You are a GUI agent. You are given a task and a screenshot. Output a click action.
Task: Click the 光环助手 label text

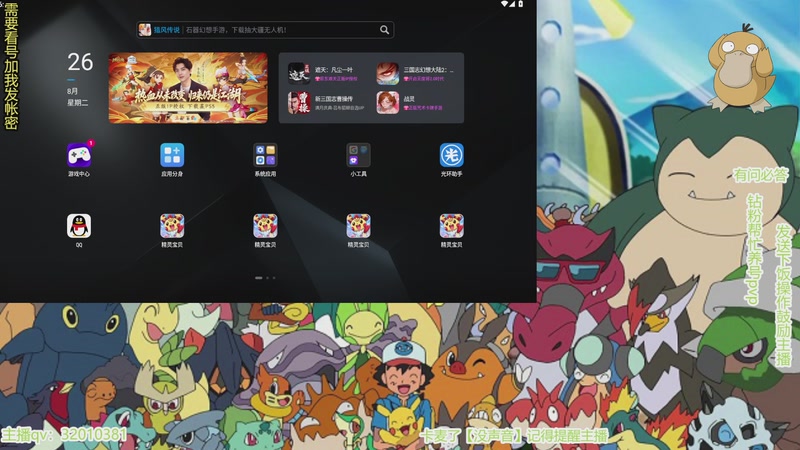452,174
